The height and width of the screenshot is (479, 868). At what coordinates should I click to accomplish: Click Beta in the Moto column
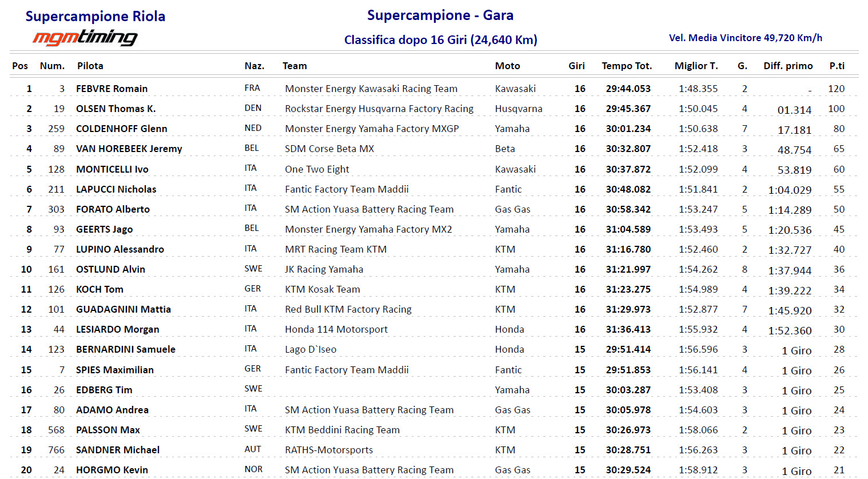505,149
